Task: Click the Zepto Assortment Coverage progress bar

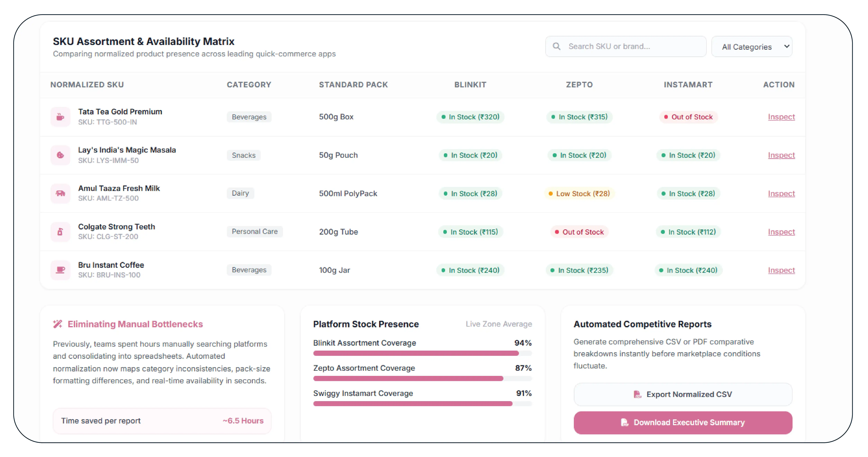Action: 423,378
